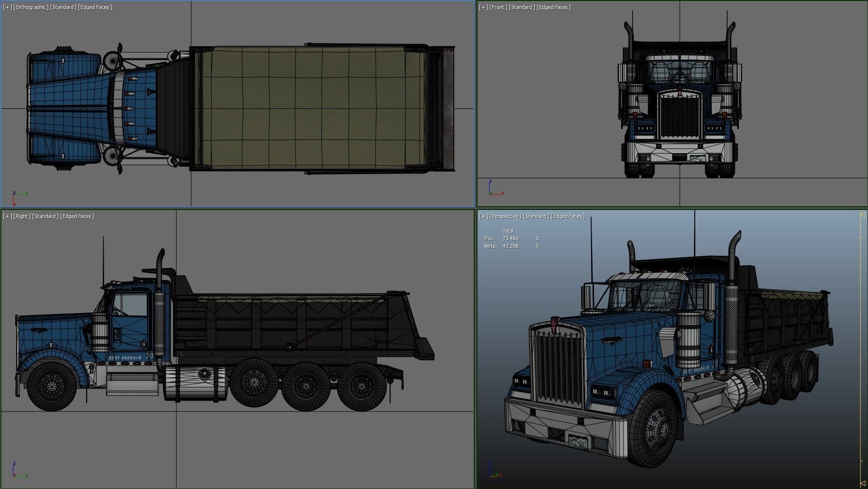Viewport: 868px width, 489px height.
Task: Click the '42 298' vertex count
Action: pyautogui.click(x=510, y=246)
